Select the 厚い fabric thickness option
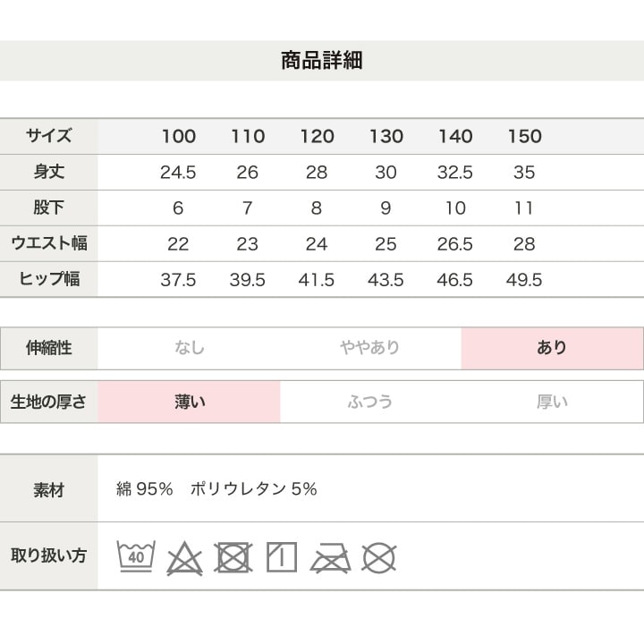 point(552,402)
